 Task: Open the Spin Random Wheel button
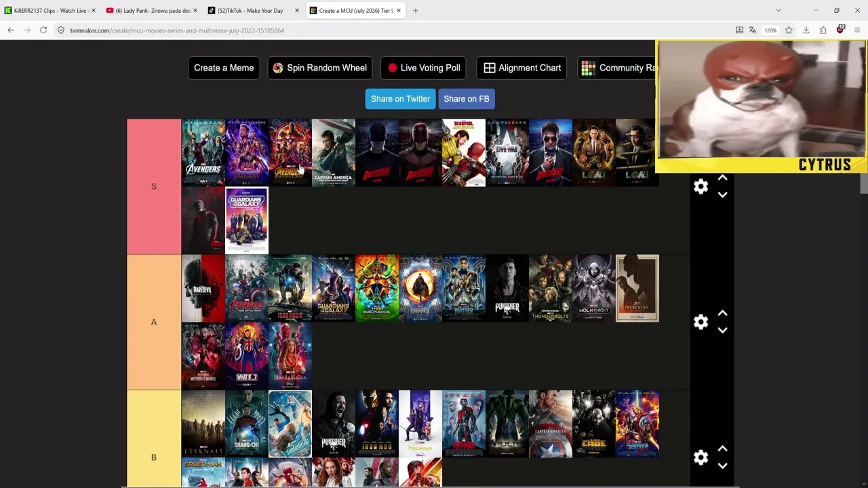319,68
